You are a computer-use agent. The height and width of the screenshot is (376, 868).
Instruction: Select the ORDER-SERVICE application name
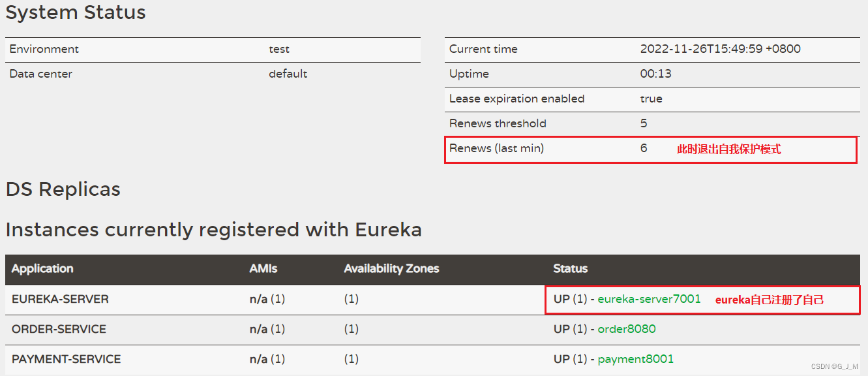(59, 329)
